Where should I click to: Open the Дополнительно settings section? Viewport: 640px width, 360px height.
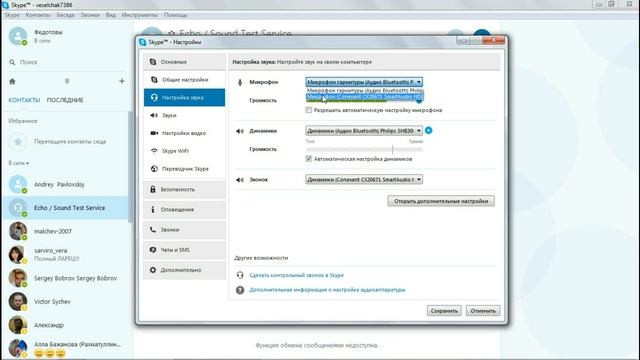pos(184,270)
